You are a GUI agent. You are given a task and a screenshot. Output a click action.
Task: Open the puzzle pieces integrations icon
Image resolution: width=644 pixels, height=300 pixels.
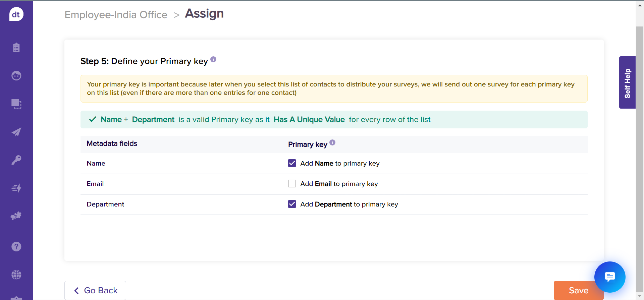coord(16,216)
